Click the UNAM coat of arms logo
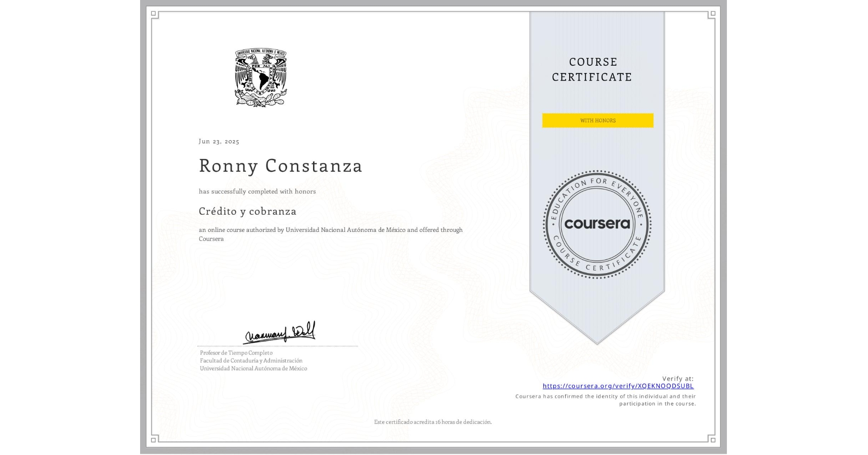Viewport: 868px width, 455px height. click(261, 77)
